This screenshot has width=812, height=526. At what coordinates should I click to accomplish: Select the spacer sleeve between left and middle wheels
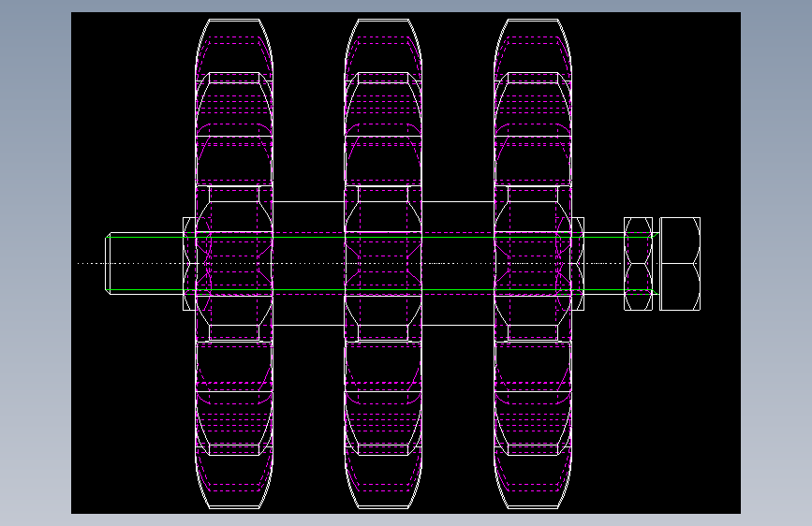(309, 264)
